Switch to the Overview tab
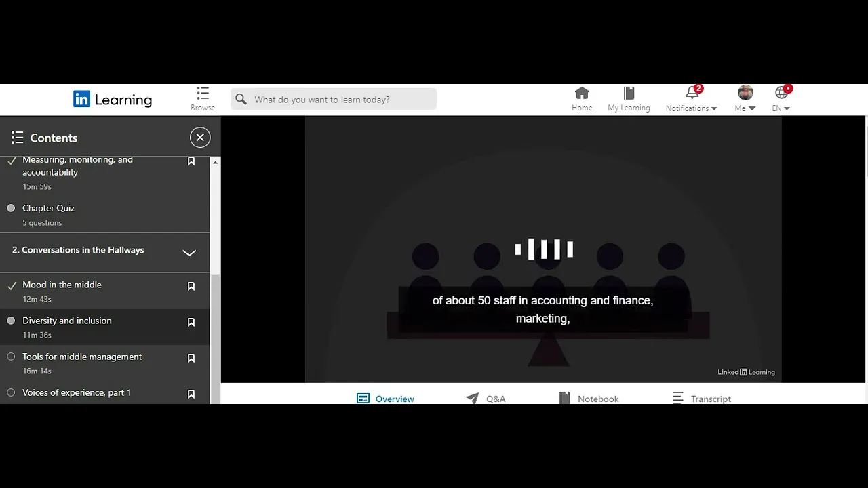Screen dimensions: 868x488 pos(385,399)
